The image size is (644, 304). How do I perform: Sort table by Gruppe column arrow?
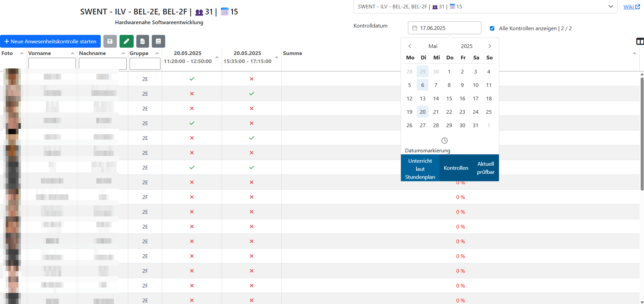157,53
